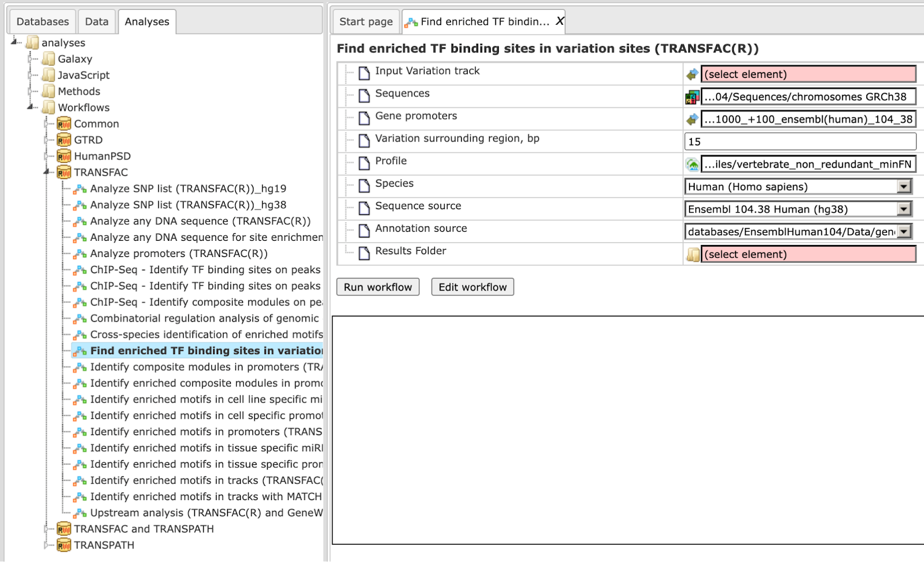Click the Analyze promoters (TRANSFAC(R)) workflow icon
This screenshot has width=924, height=562.
(x=80, y=254)
